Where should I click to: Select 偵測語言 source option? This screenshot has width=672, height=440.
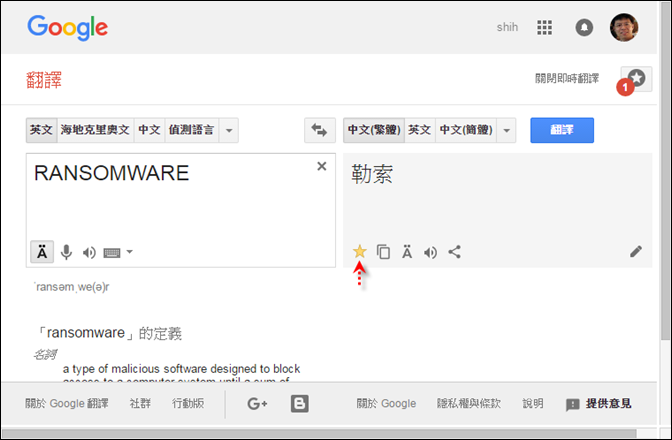(x=191, y=130)
